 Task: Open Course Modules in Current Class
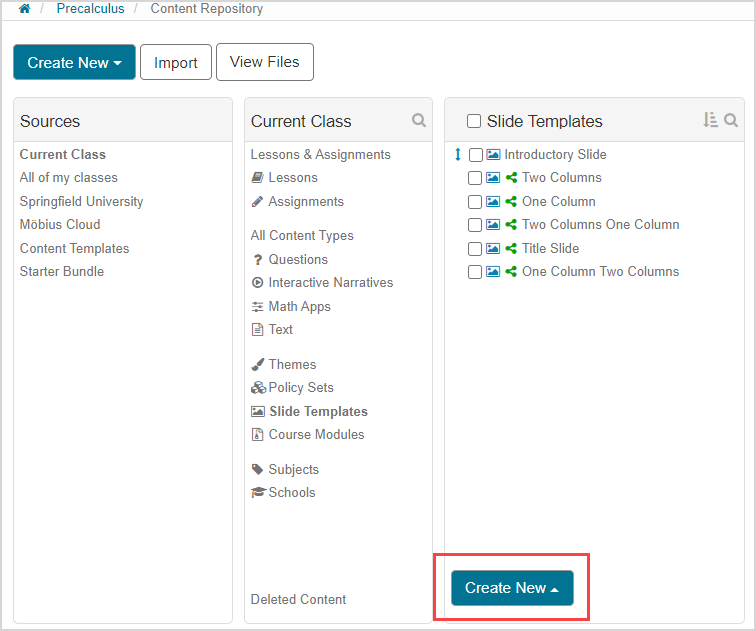point(316,434)
